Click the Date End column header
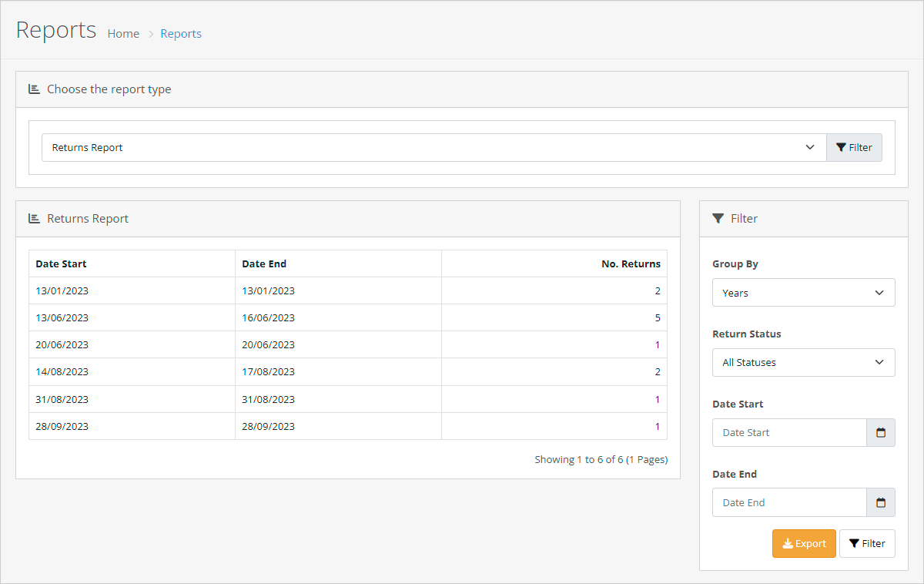The image size is (924, 584). tap(264, 264)
